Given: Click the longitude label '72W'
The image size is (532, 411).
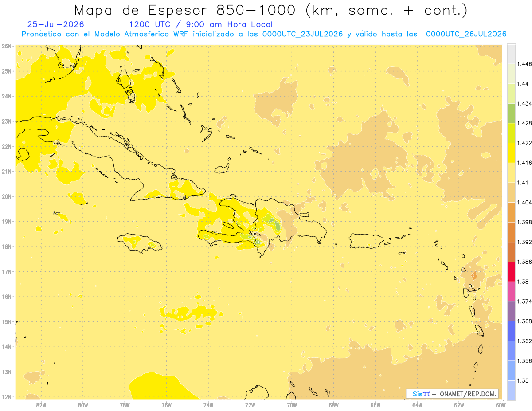Looking at the screenshot, I should pyautogui.click(x=250, y=405).
